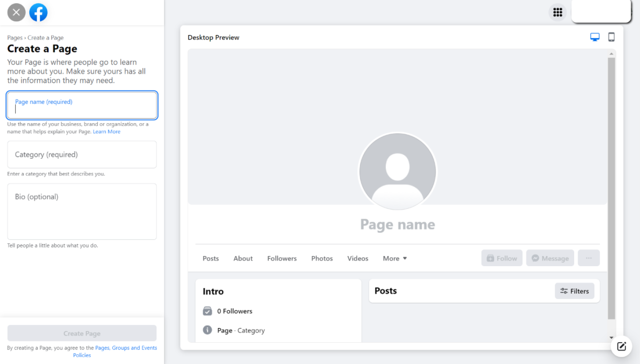Click the default profile picture avatar
Image resolution: width=640 pixels, height=364 pixels.
pos(397,172)
